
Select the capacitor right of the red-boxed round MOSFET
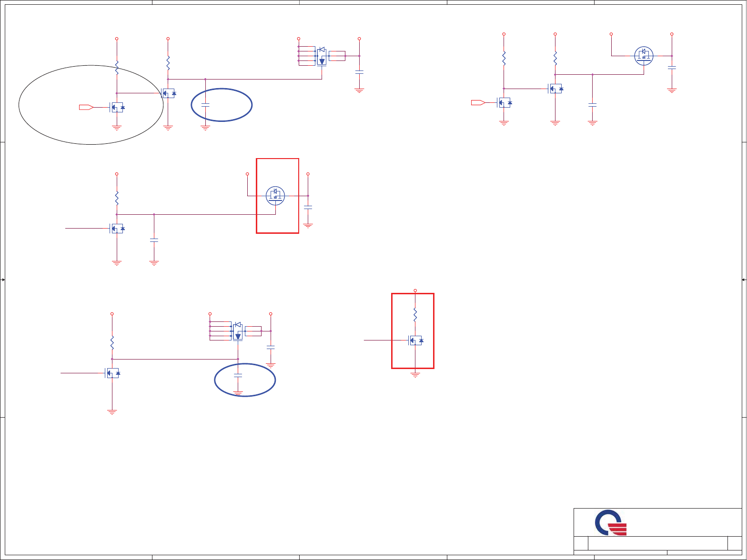click(308, 208)
